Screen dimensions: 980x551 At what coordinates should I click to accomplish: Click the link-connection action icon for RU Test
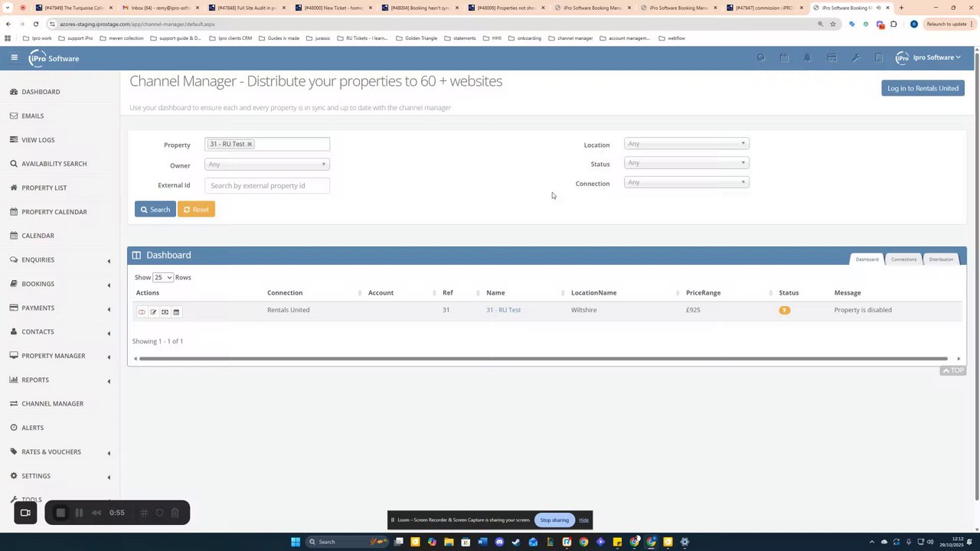142,311
